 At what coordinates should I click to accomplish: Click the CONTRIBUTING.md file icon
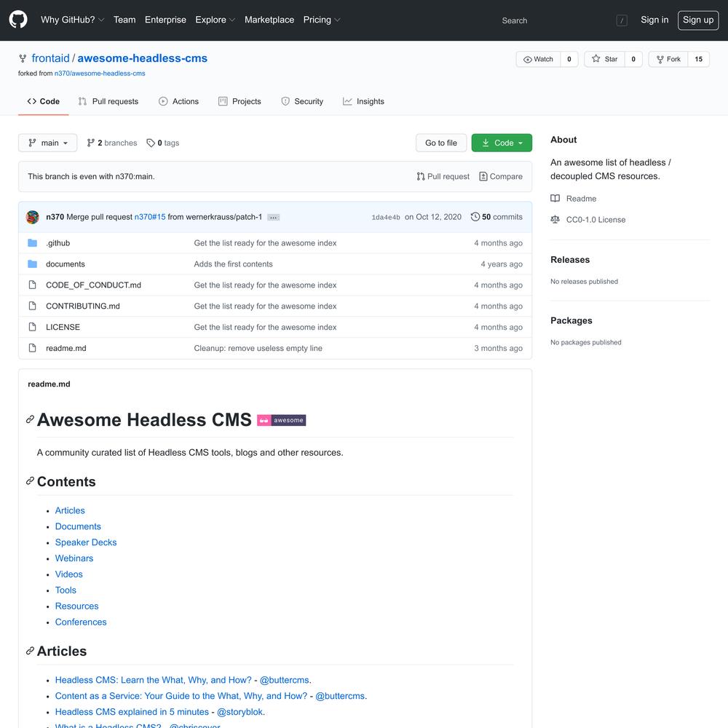[x=33, y=306]
